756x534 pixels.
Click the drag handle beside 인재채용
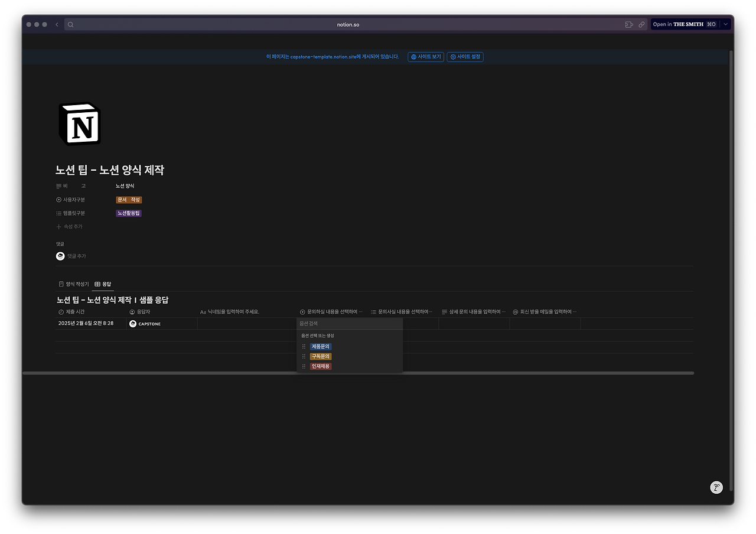tap(304, 367)
